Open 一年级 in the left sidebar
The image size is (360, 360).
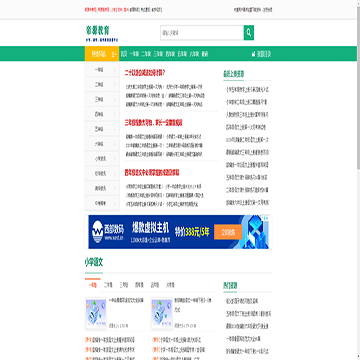pyautogui.click(x=102, y=70)
